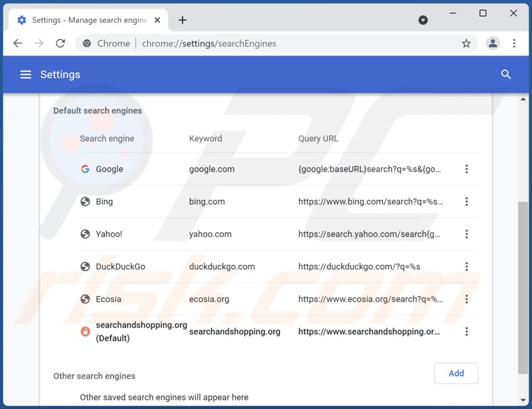Click the page vertical scrollbar thumb
532x409 pixels.
tap(523, 288)
